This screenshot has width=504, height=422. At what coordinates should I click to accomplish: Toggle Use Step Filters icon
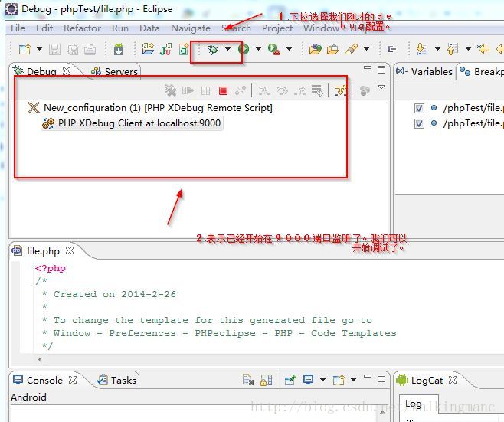coord(340,90)
